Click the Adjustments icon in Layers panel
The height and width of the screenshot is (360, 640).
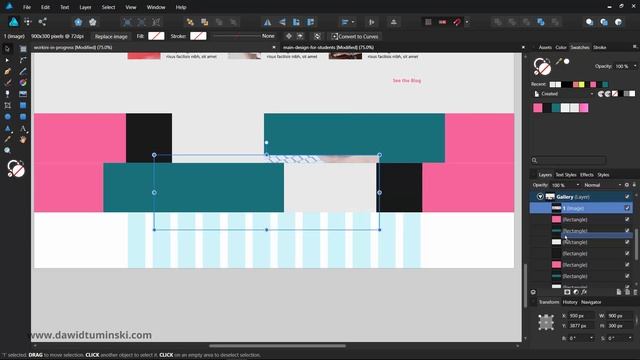[576, 292]
